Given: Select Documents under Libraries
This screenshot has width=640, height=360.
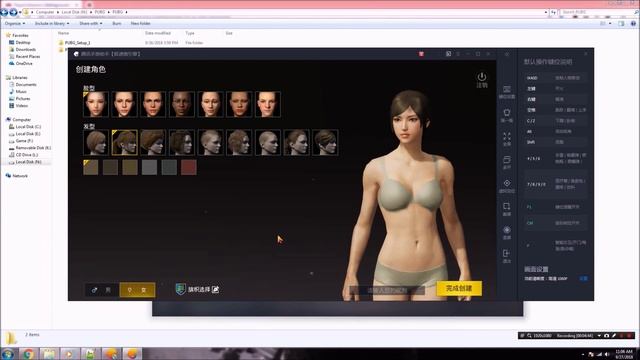Looking at the screenshot, I should pyautogui.click(x=26, y=84).
